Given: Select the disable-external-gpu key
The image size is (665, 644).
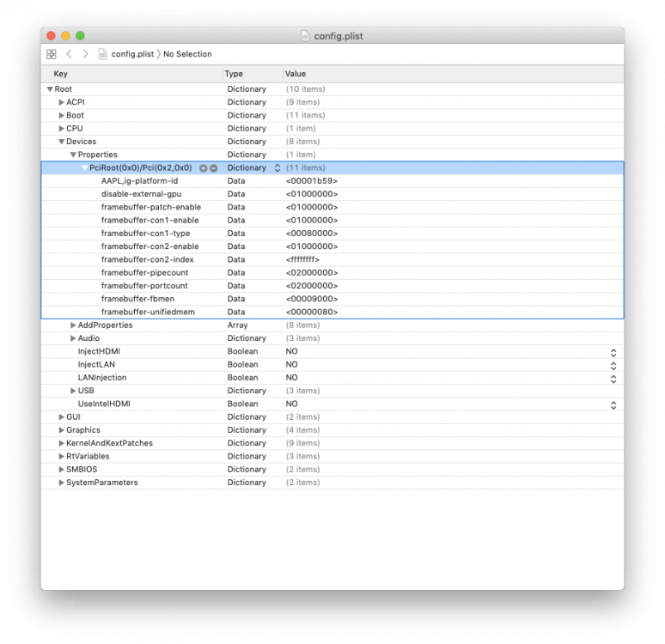Looking at the screenshot, I should pyautogui.click(x=141, y=194).
